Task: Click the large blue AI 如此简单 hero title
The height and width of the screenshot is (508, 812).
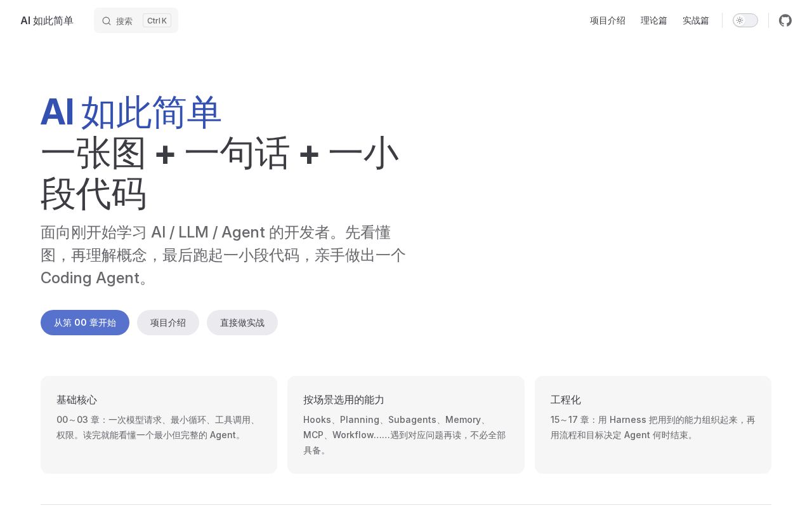Action: [x=131, y=112]
